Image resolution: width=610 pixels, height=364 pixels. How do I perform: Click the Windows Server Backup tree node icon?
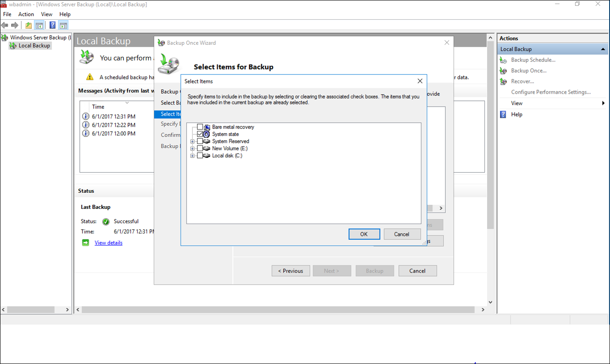5,38
